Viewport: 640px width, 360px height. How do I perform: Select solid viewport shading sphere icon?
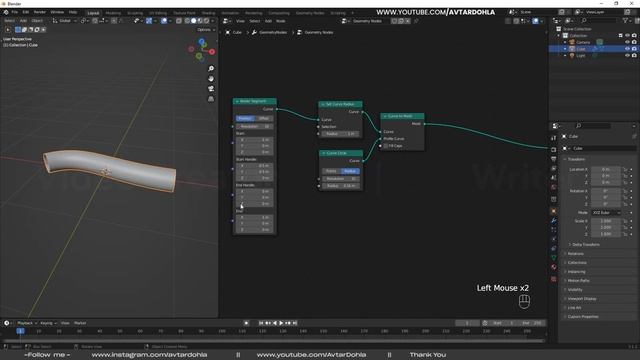(x=193, y=21)
